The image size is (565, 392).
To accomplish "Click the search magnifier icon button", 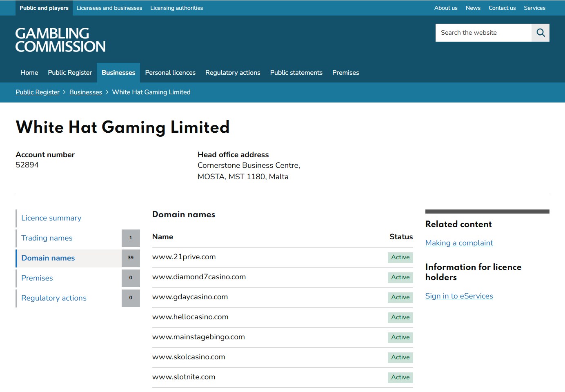I will pos(541,33).
